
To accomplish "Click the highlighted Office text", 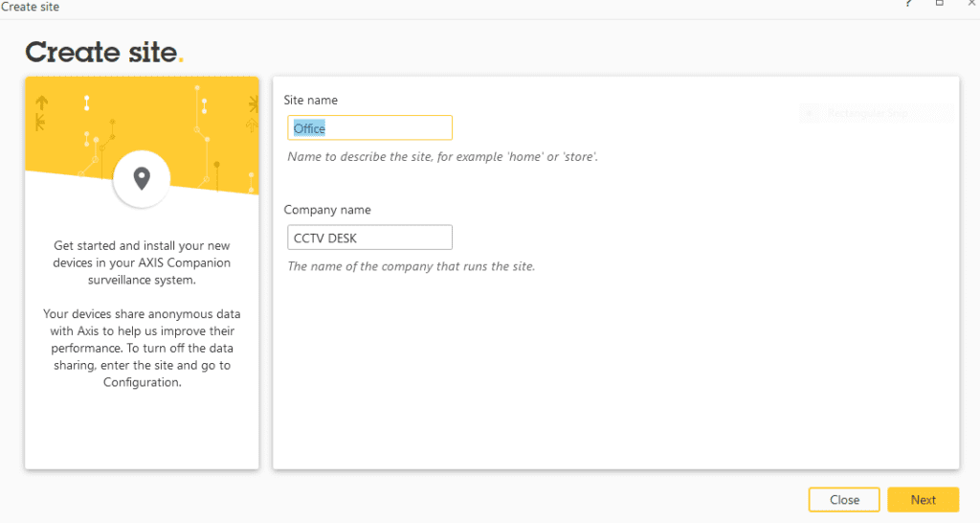I will point(309,128).
